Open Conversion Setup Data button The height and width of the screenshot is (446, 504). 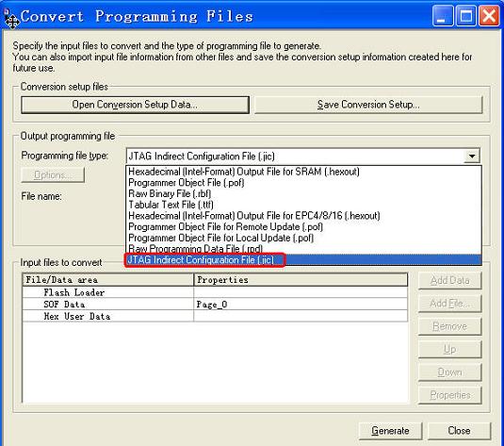coord(135,105)
